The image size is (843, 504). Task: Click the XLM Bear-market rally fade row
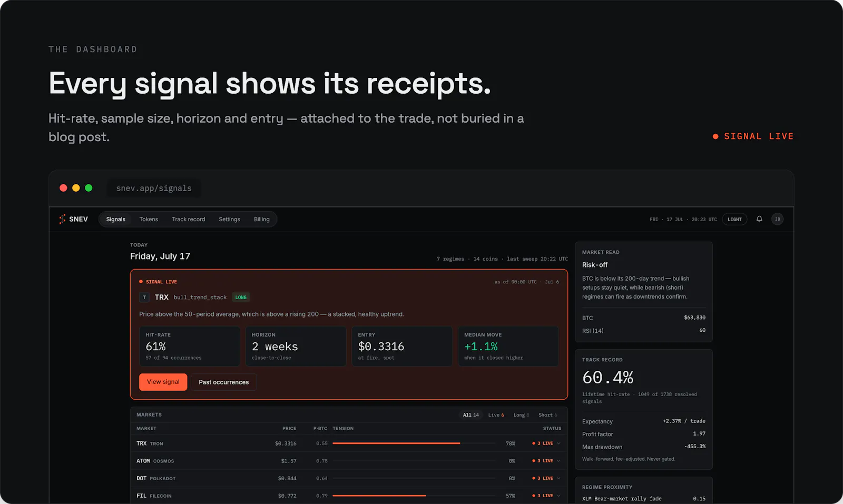pos(644,498)
